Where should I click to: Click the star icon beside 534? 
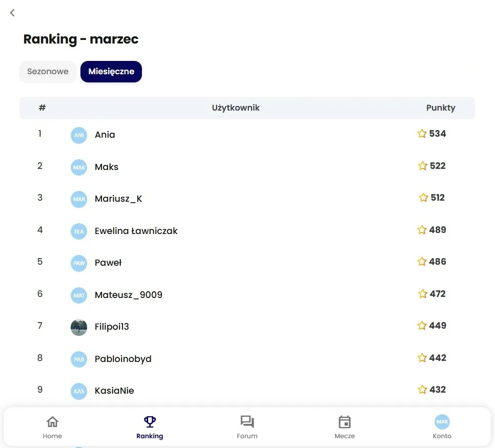422,134
